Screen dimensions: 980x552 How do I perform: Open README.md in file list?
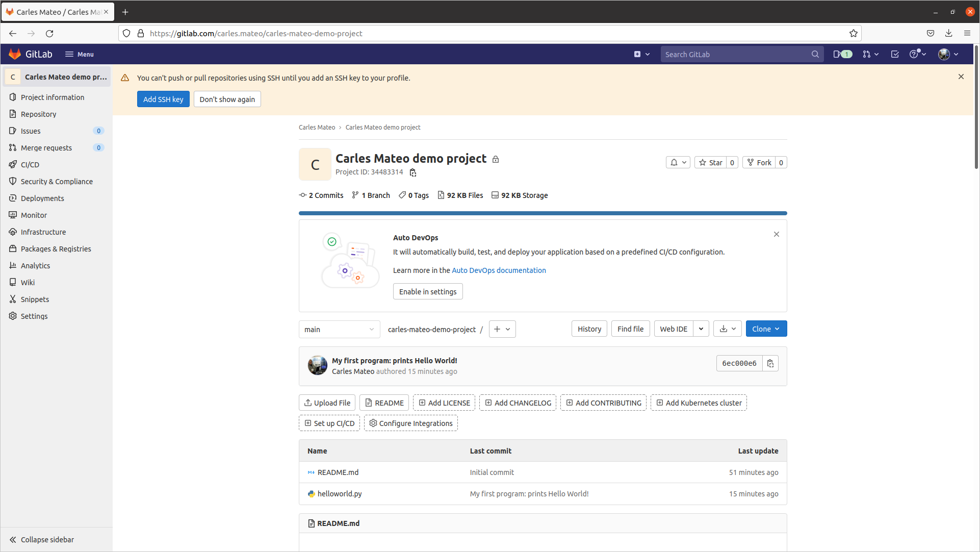click(x=338, y=472)
